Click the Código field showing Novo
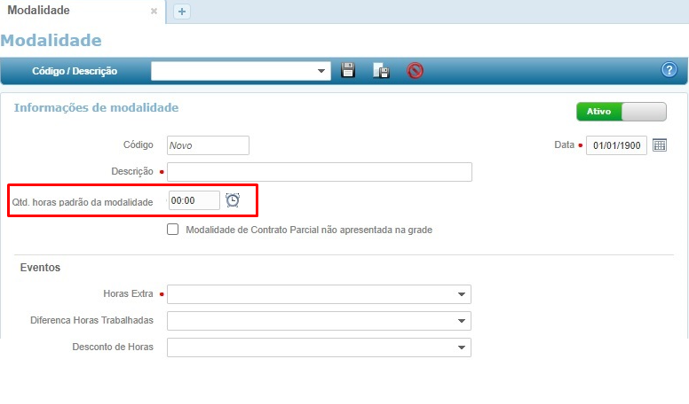 [207, 145]
